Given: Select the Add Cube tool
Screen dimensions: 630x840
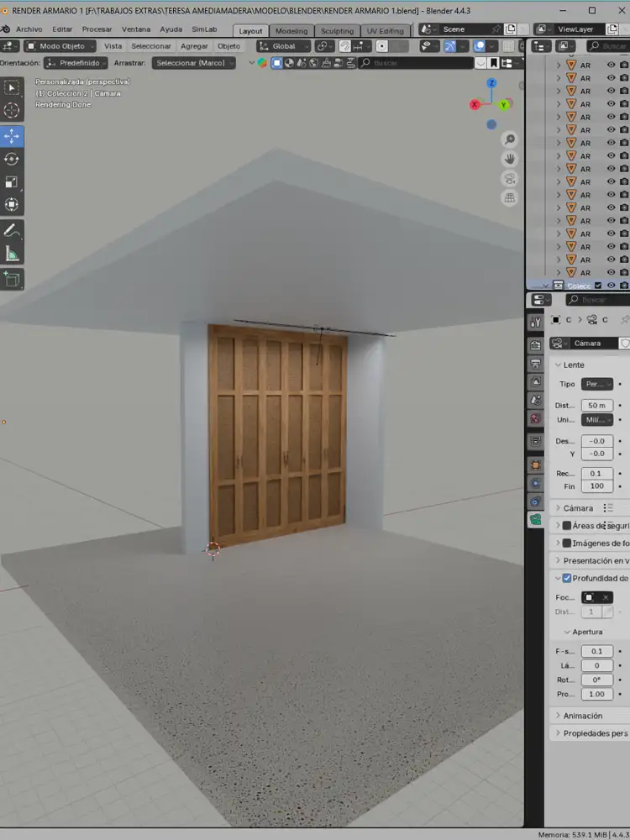Looking at the screenshot, I should 11,279.
